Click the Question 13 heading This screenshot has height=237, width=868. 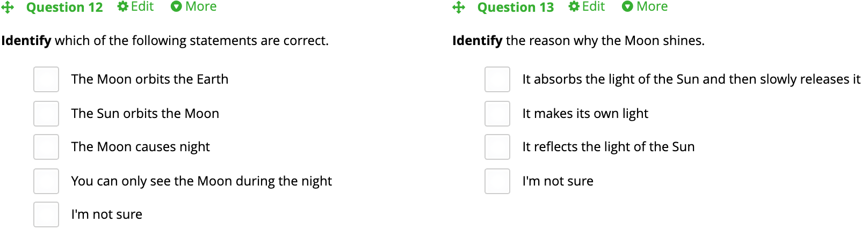pyautogui.click(x=516, y=8)
